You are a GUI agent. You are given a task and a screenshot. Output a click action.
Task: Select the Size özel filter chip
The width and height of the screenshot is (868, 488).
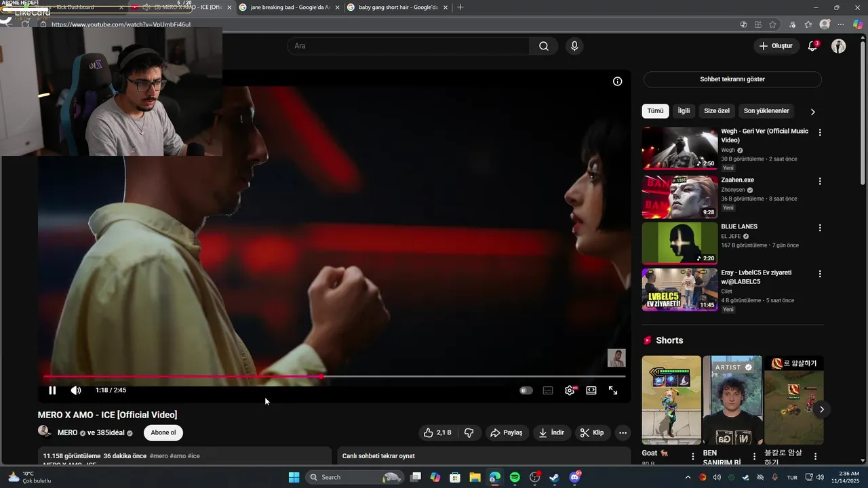(x=717, y=111)
